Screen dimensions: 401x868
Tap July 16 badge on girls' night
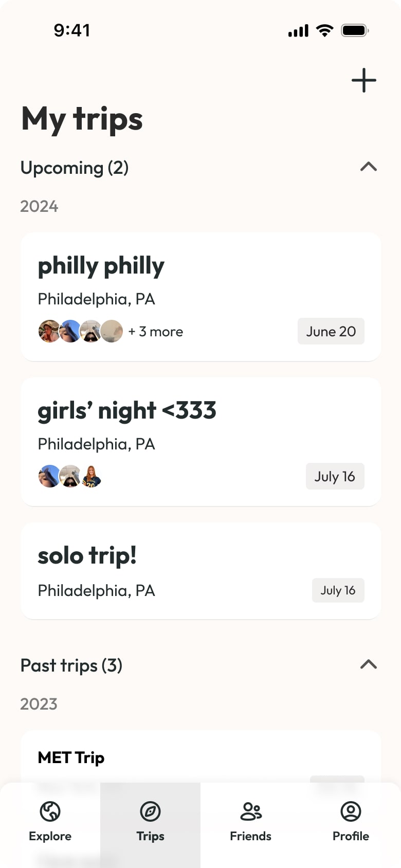(335, 477)
